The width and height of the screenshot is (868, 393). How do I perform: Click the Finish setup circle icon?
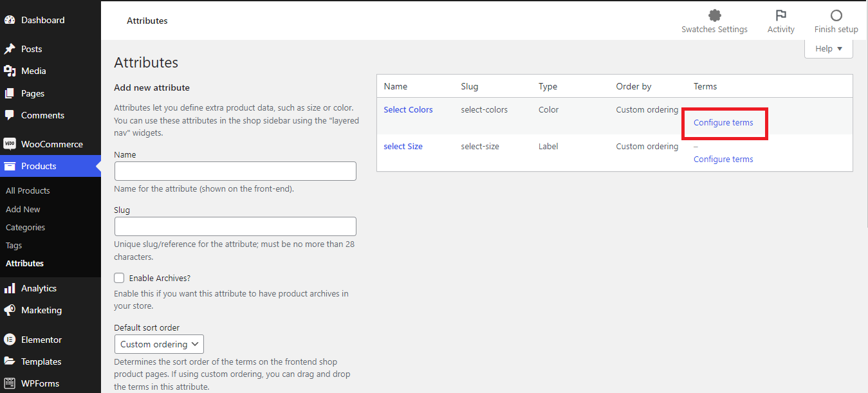(x=836, y=15)
